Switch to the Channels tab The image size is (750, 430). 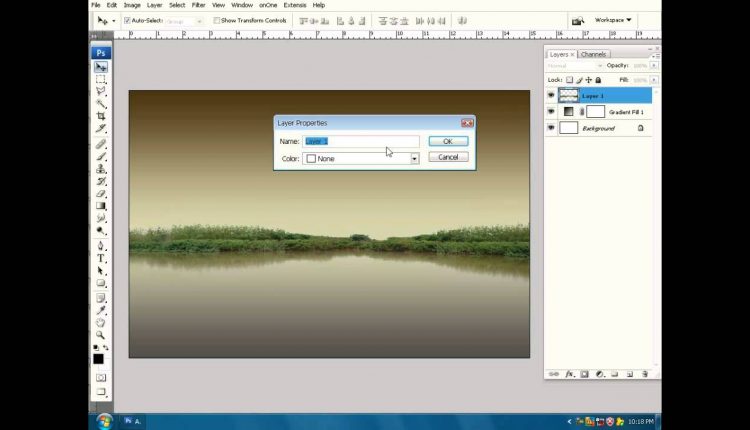click(x=593, y=55)
